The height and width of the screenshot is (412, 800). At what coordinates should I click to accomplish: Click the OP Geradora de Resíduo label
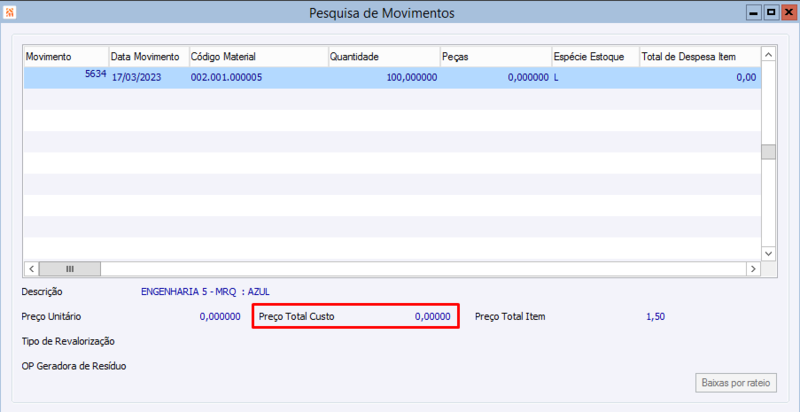(x=74, y=366)
